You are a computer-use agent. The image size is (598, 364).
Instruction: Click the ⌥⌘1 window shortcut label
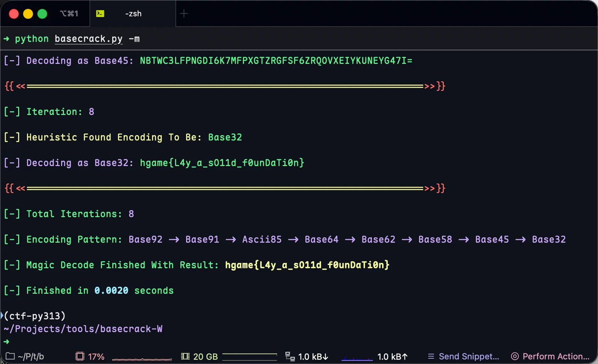coord(69,13)
